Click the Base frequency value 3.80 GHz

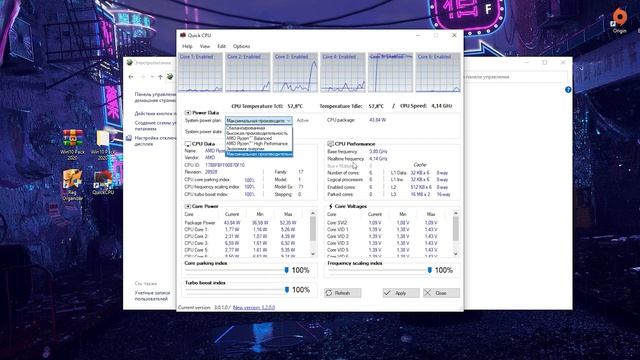pos(378,151)
